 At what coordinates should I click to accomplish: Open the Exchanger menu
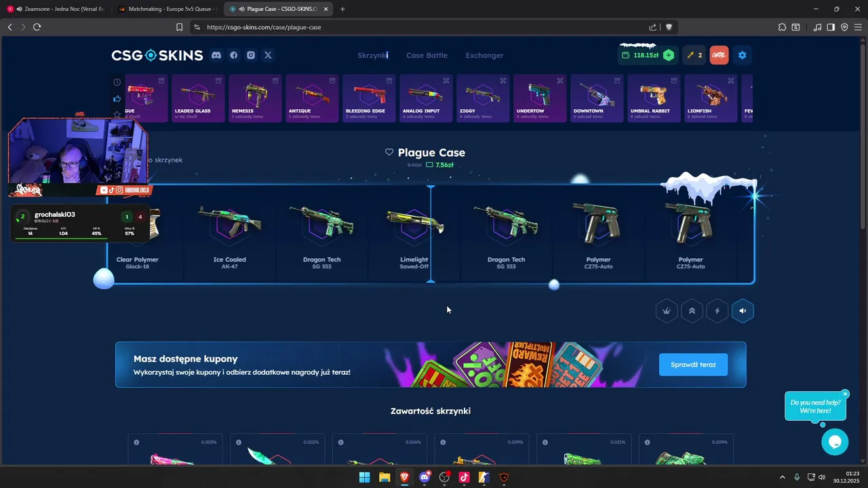coord(484,55)
